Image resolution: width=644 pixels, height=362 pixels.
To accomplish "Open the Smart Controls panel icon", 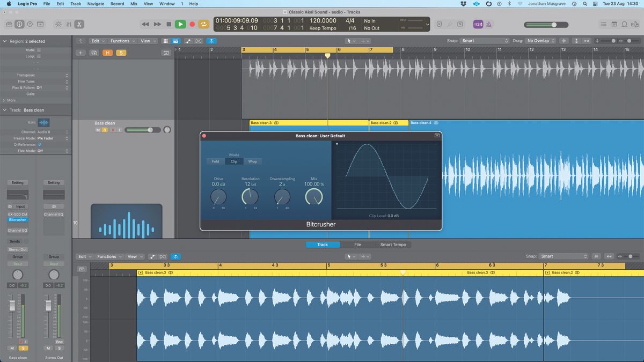I will point(58,24).
